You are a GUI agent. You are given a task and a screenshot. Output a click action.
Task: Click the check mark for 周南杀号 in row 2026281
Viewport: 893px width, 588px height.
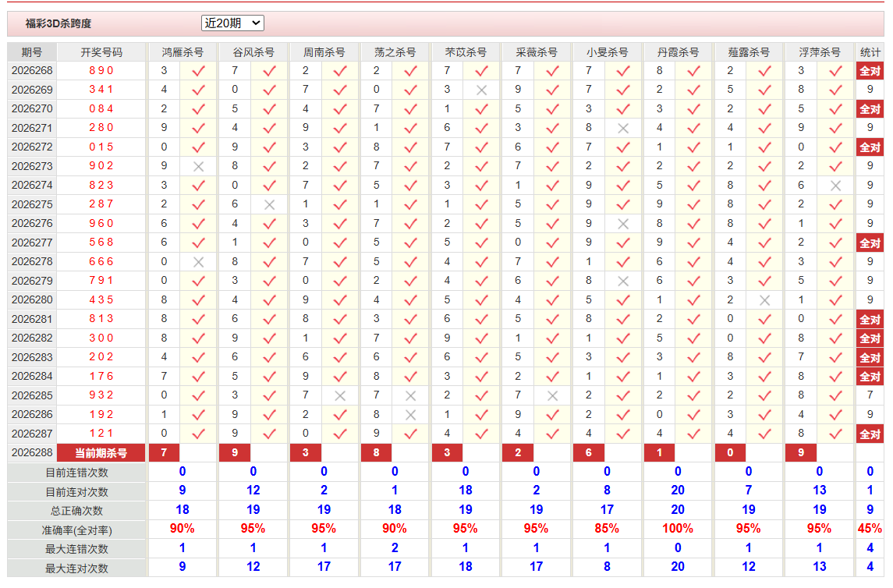click(340, 319)
